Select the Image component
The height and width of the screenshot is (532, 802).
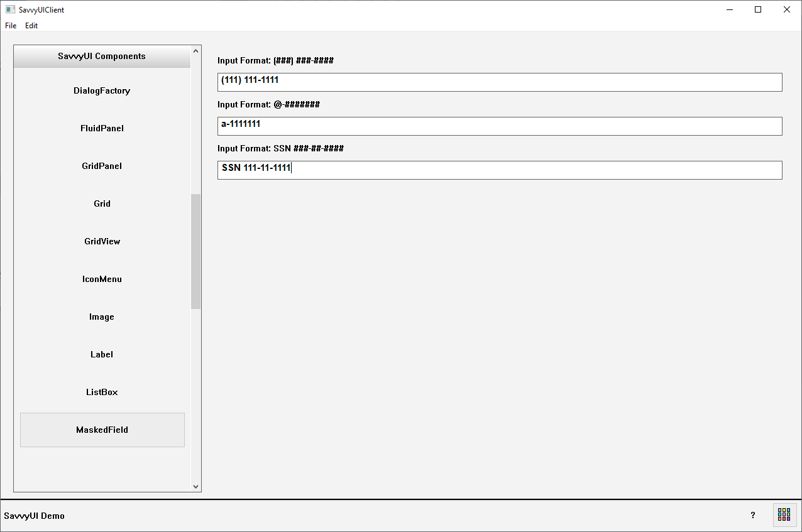pos(102,317)
